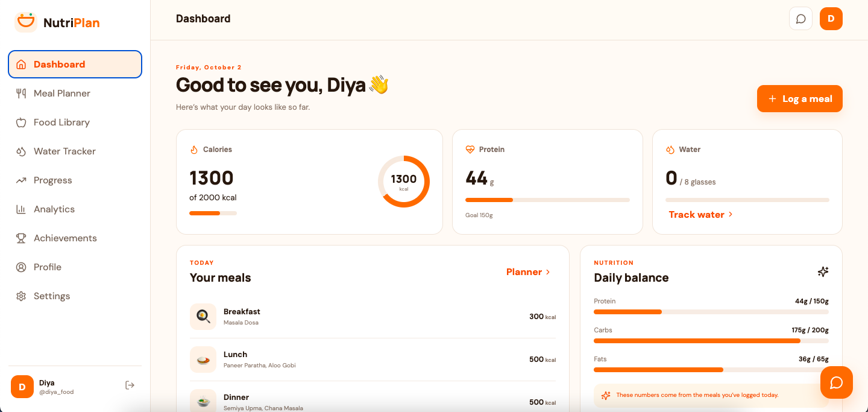The width and height of the screenshot is (868, 412).
Task: Click the Log a meal button
Action: point(800,99)
